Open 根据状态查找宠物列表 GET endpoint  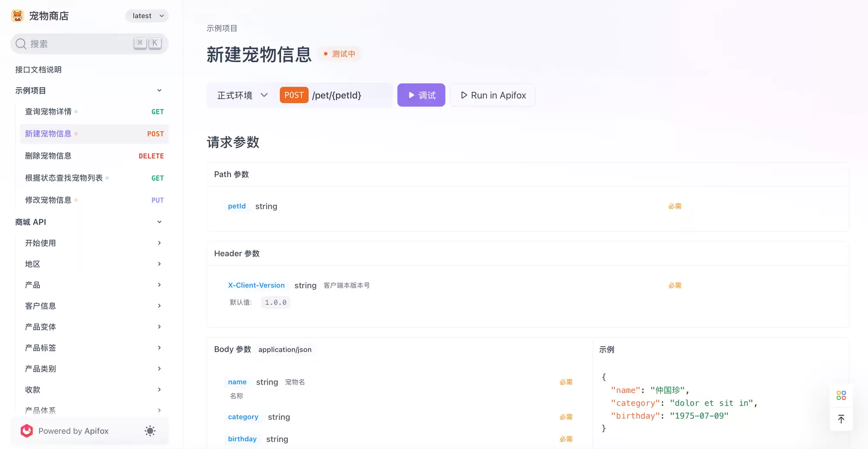(94, 178)
